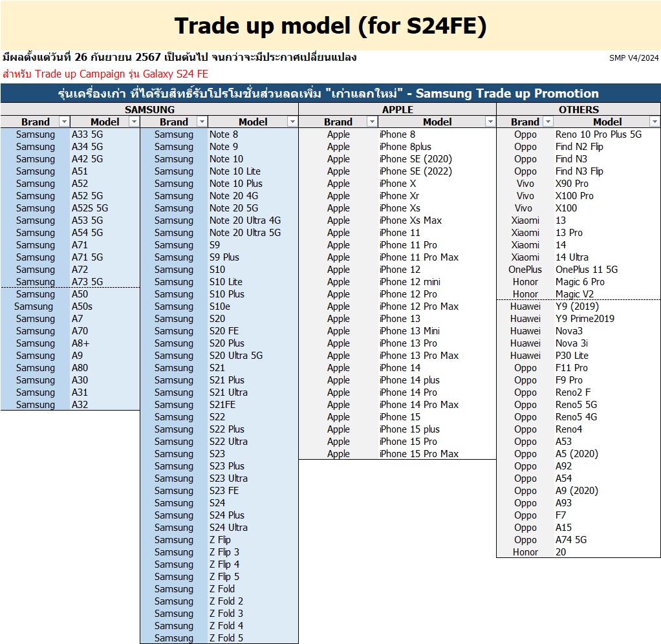The height and width of the screenshot is (644, 661).
Task: Open the Others Model column filter
Action: coord(655,122)
